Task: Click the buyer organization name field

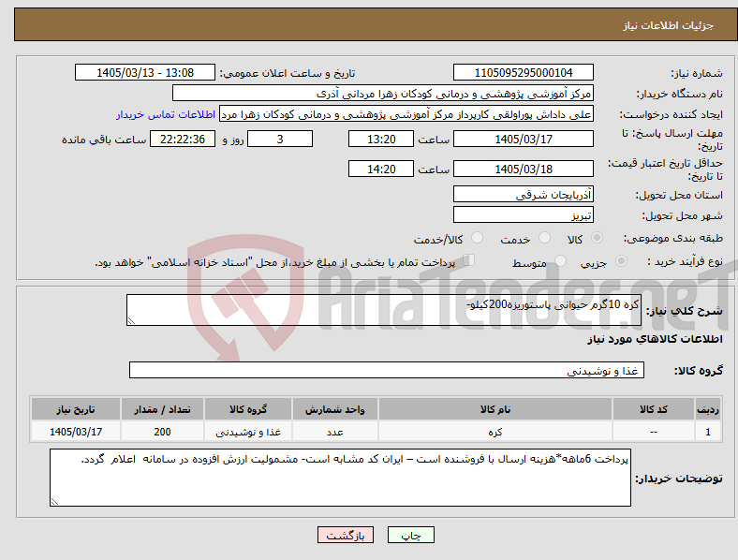Action: tap(383, 93)
